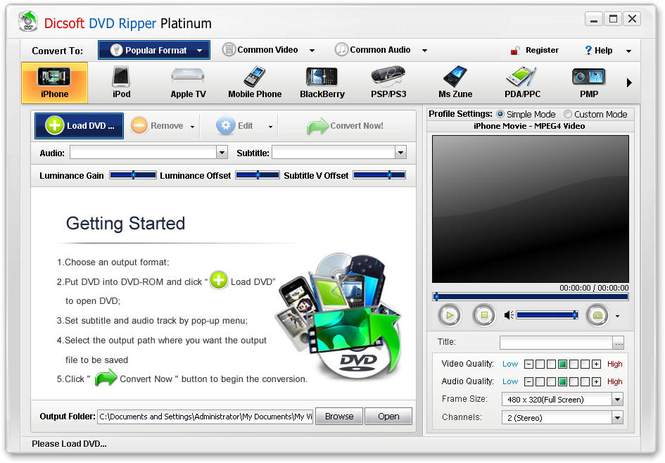Open the Register lock item
This screenshot has height=463, width=665.
tap(534, 50)
